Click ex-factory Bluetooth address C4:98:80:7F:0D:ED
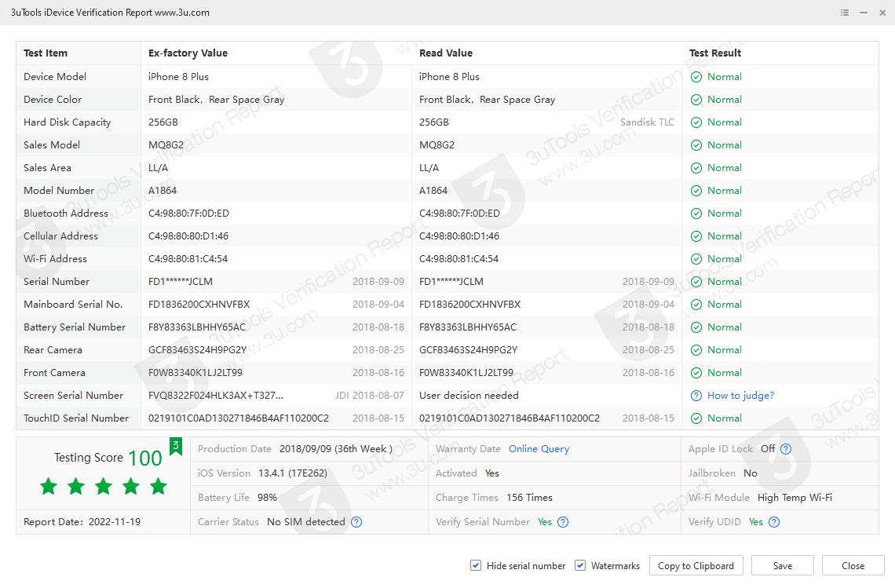The width and height of the screenshot is (895, 588). 188,214
